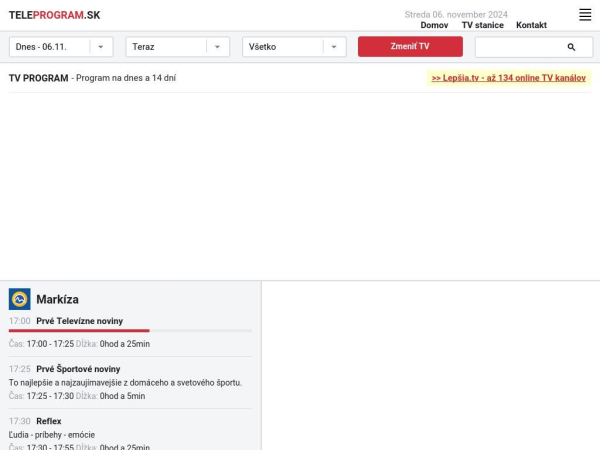600x450 pixels.
Task: Click the TELEPROGRAM.SK site logo
Action: (x=54, y=15)
